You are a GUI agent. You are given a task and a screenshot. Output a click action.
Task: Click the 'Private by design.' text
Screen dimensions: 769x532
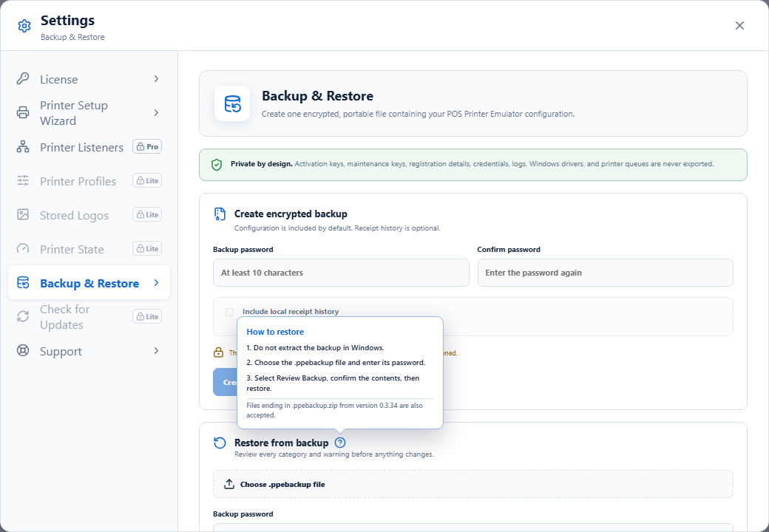(262, 164)
